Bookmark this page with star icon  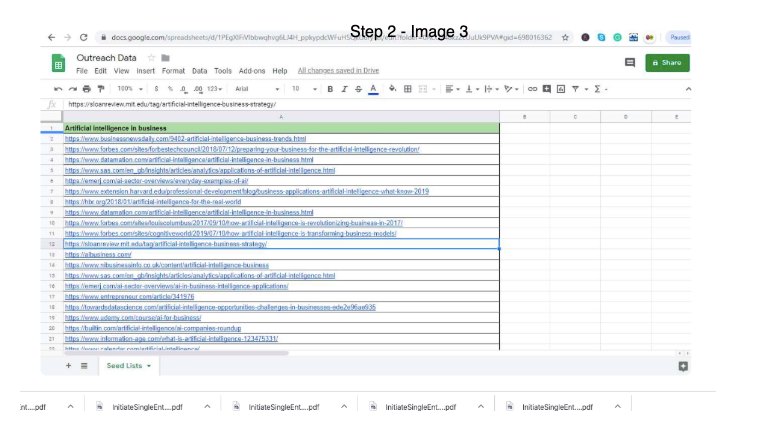coord(565,37)
